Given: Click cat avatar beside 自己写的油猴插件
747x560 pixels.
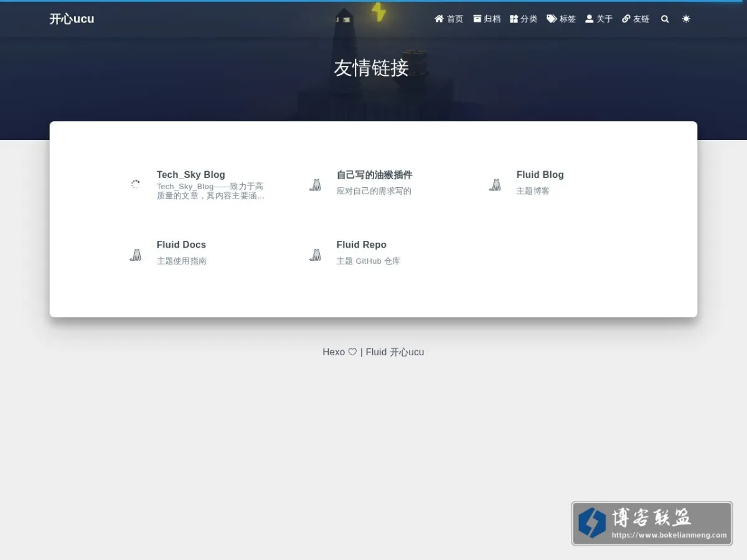Looking at the screenshot, I should pyautogui.click(x=316, y=184).
